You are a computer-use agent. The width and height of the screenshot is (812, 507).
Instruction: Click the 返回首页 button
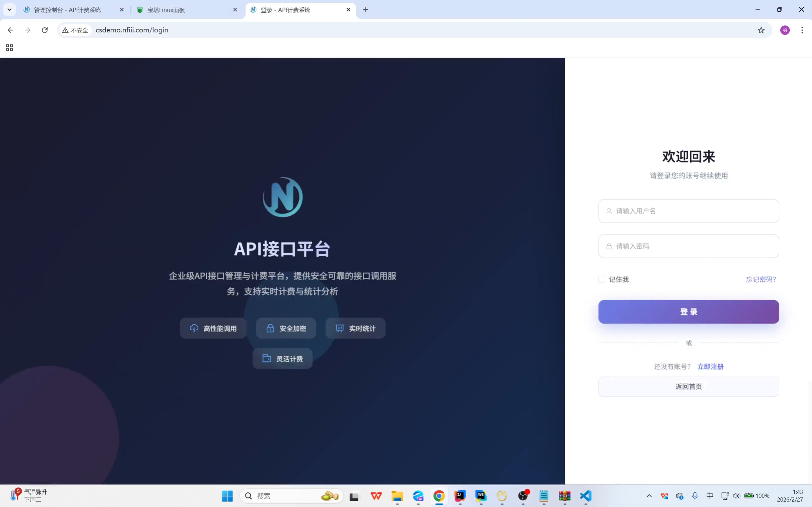[689, 387]
